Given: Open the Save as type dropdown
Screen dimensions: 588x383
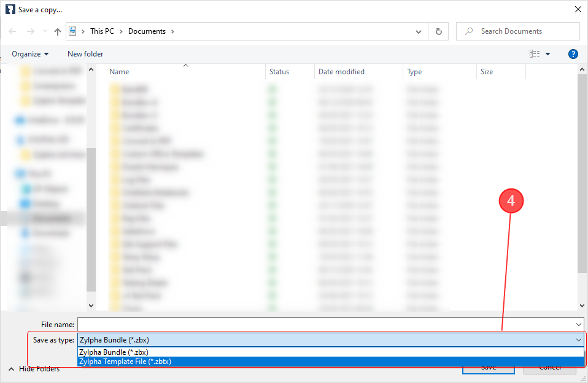Looking at the screenshot, I should [578, 339].
